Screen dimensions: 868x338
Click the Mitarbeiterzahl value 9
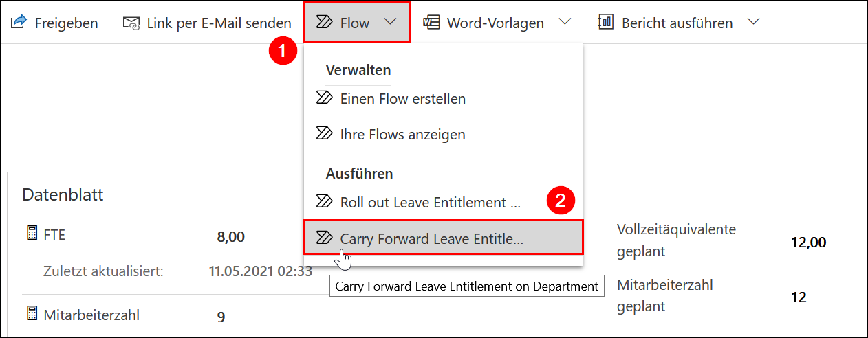[x=221, y=317]
